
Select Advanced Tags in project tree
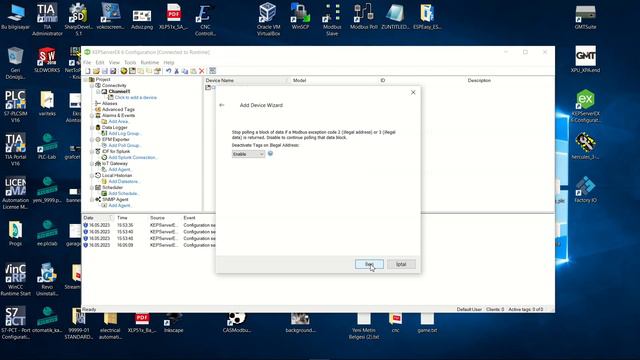point(118,109)
